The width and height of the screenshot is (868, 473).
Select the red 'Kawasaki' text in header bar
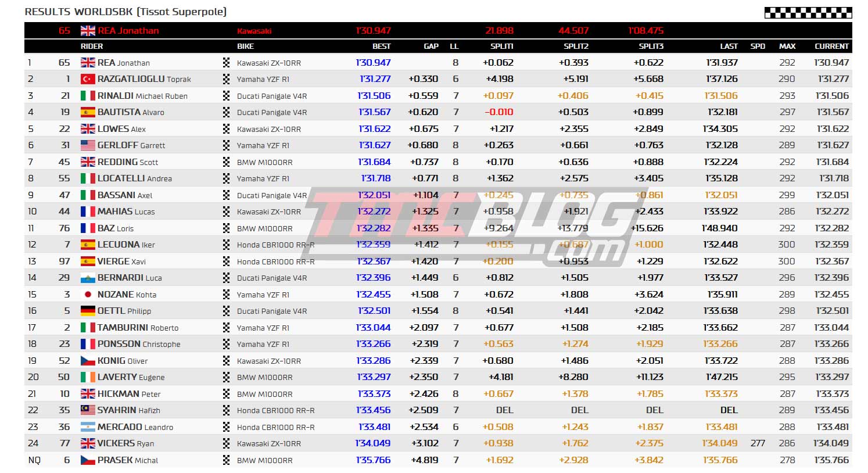click(254, 31)
